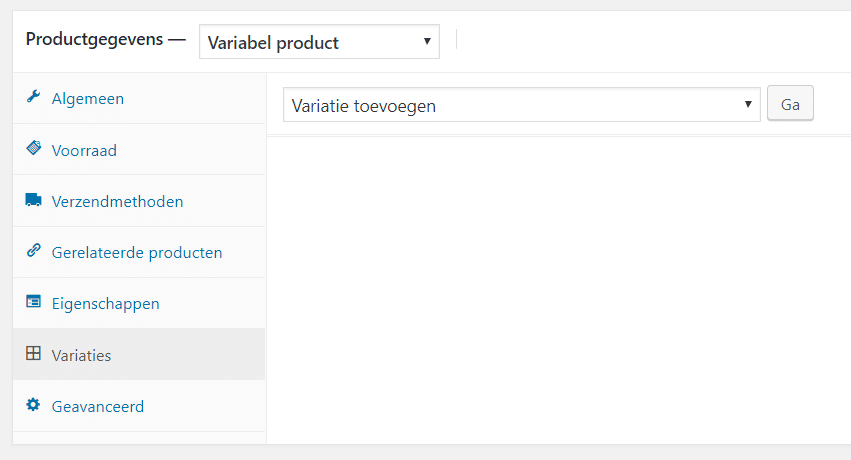Screen dimensions: 851x460
Task: Show the Eigenschappen tab
Action: (x=105, y=304)
